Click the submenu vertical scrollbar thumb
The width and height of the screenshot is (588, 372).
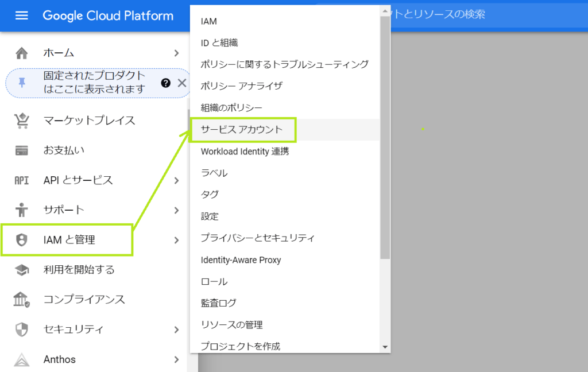click(x=385, y=138)
